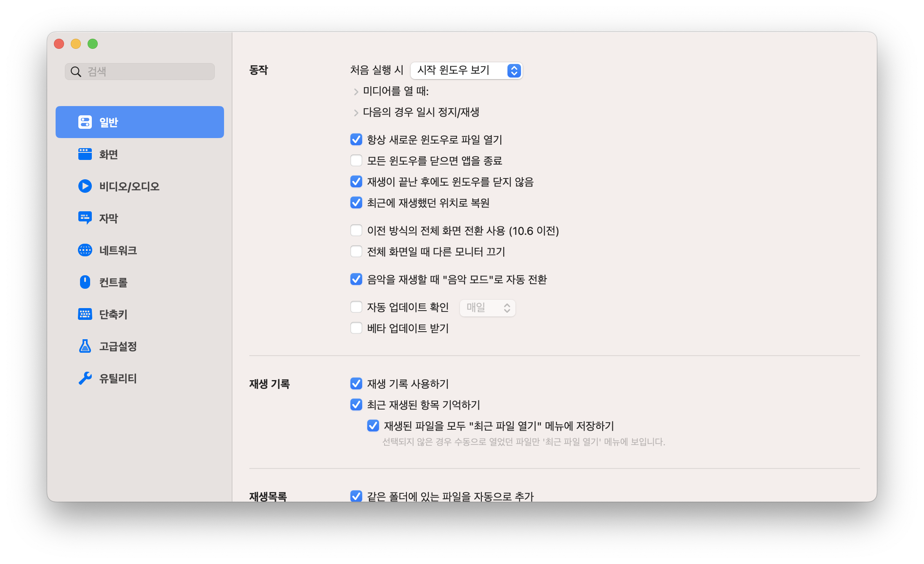Disable 재생 기록 사용하기 option

pos(356,384)
